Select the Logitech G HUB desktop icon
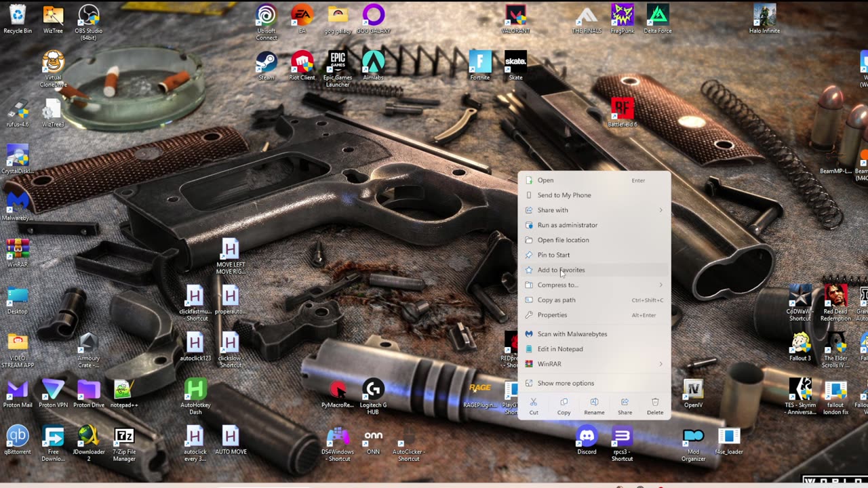 pos(373,396)
